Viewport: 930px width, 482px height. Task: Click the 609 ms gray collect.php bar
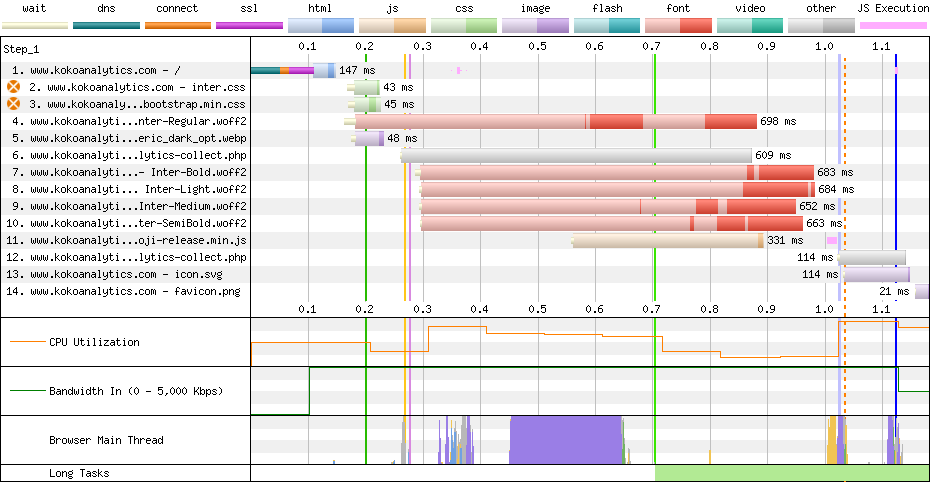[576, 155]
